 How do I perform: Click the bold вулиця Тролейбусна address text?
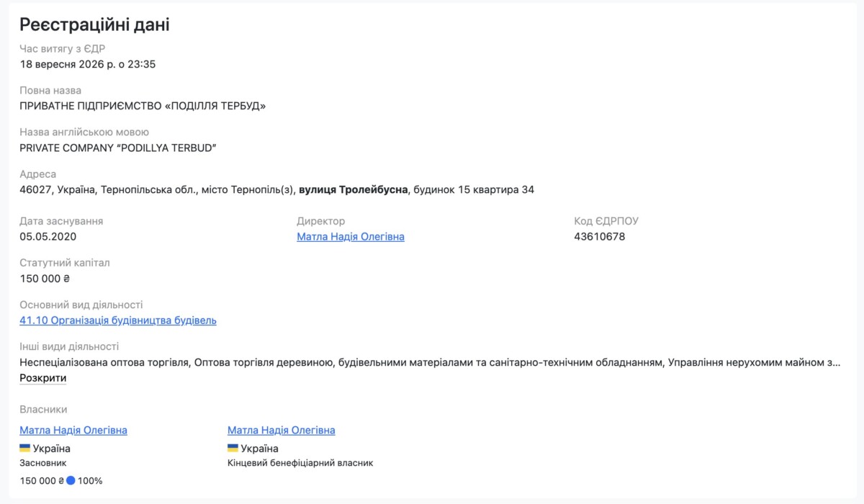[x=354, y=190]
